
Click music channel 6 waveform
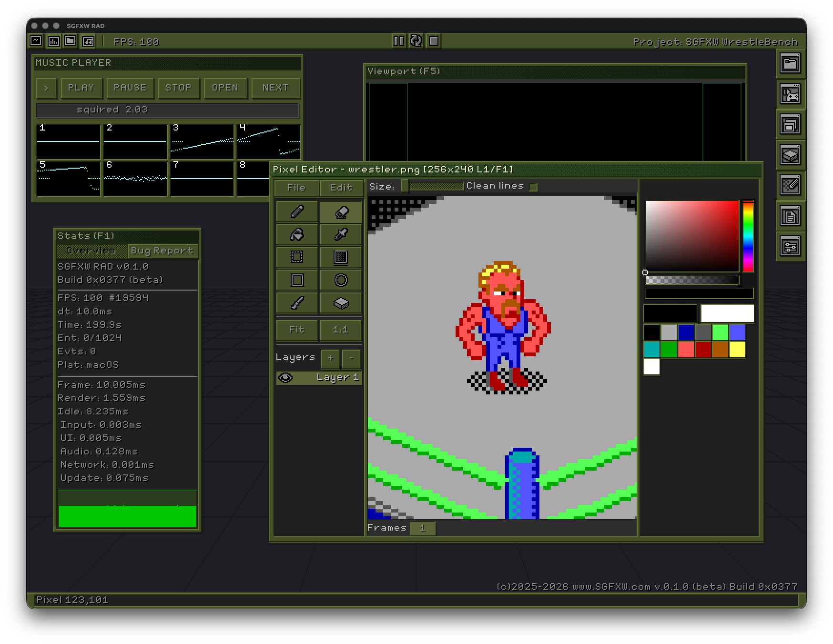click(135, 179)
